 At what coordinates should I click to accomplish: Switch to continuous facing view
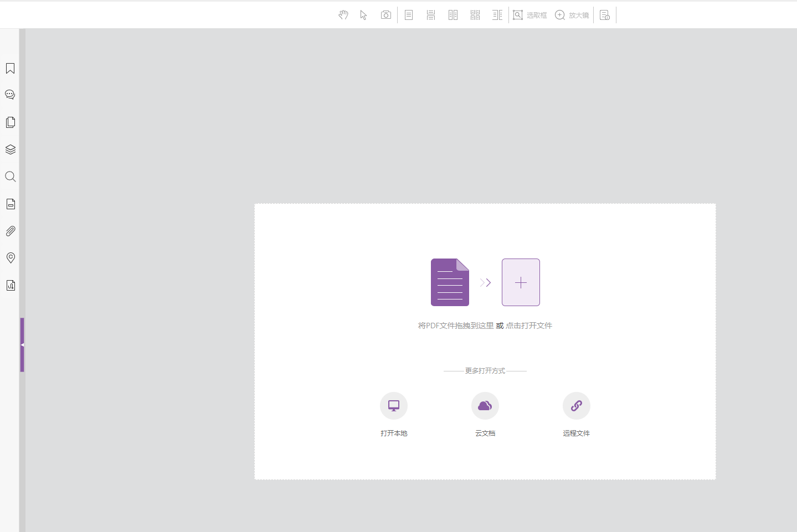tap(475, 15)
